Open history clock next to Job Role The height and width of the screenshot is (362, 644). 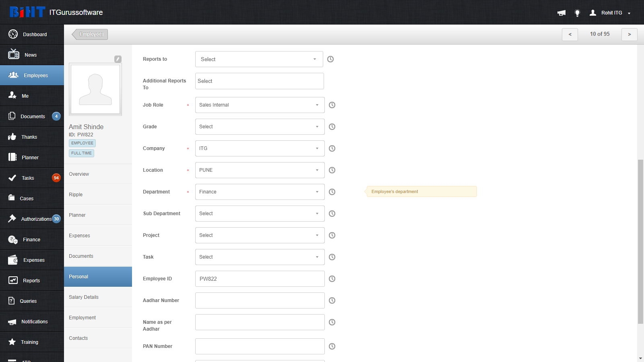[x=332, y=105]
